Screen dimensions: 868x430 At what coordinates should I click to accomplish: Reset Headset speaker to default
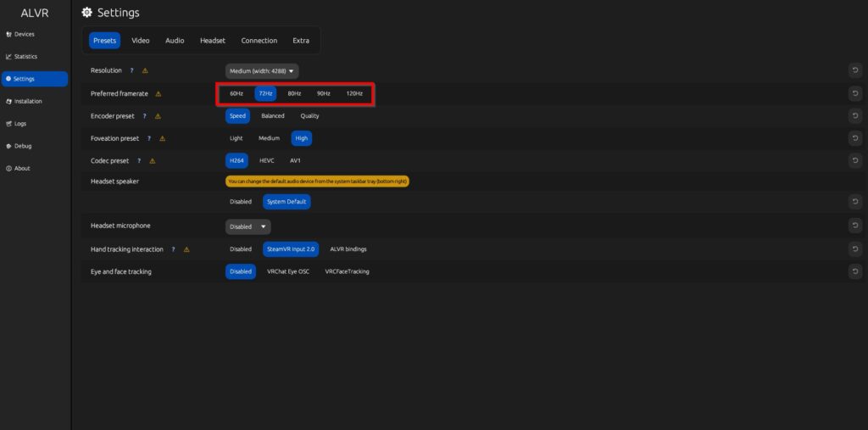855,202
